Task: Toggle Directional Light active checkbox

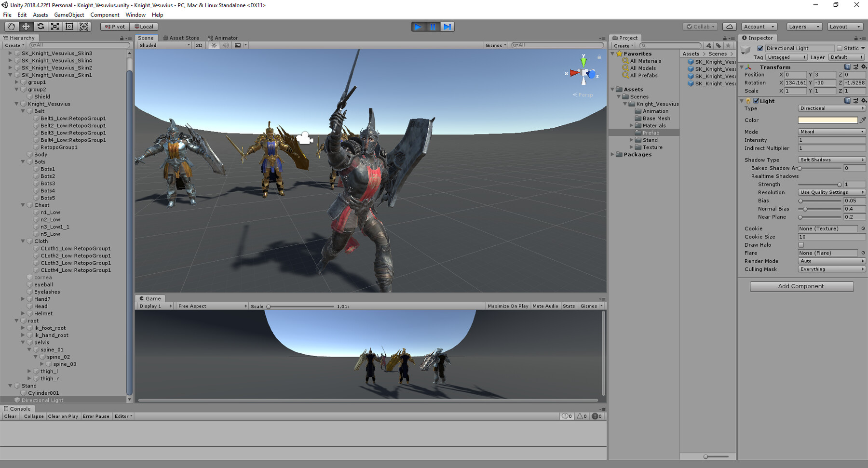Action: (760, 48)
